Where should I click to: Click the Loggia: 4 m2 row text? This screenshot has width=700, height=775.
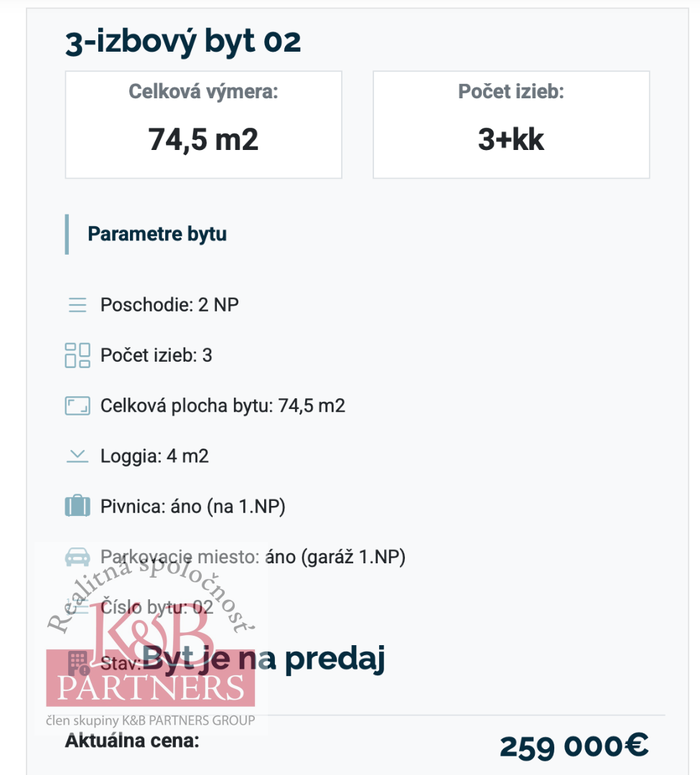[155, 456]
